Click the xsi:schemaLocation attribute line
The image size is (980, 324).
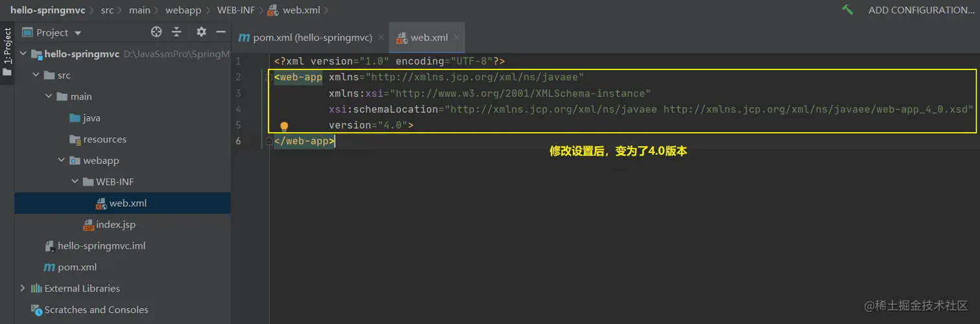(x=651, y=109)
